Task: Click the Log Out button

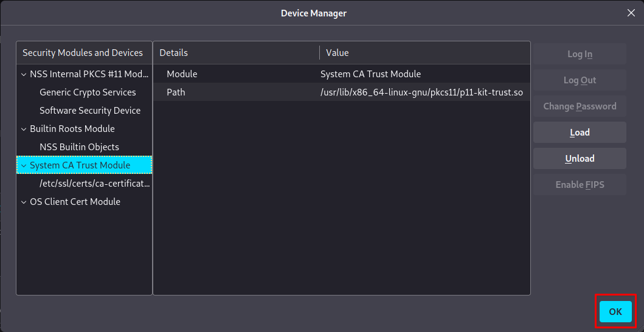Action: coord(580,80)
